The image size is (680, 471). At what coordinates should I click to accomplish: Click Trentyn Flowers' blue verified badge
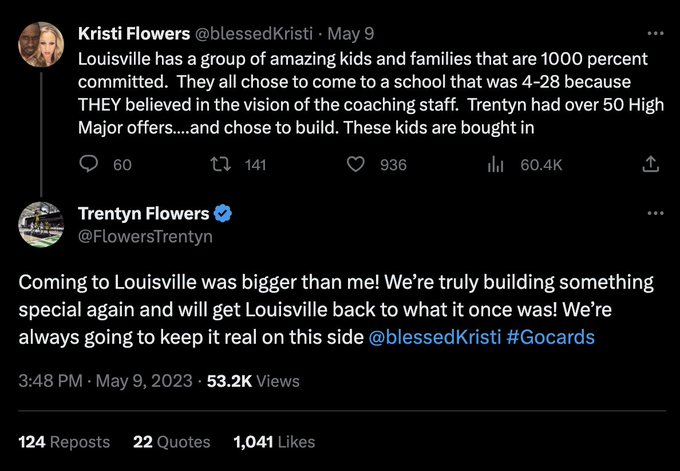click(225, 214)
